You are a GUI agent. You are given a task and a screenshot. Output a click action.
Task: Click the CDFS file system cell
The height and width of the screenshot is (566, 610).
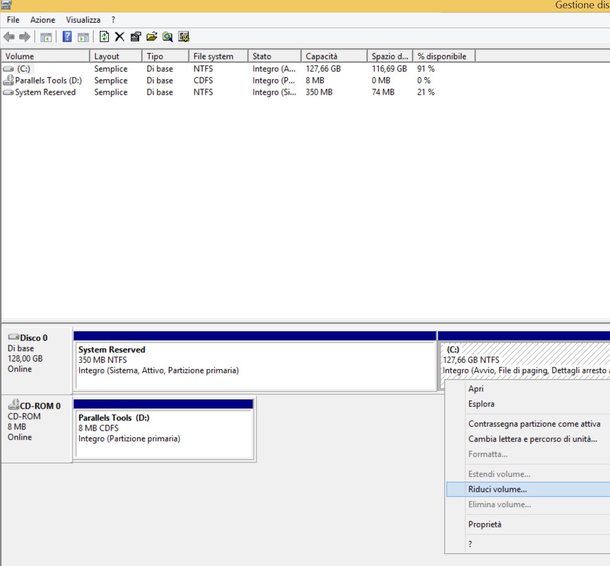tap(203, 81)
